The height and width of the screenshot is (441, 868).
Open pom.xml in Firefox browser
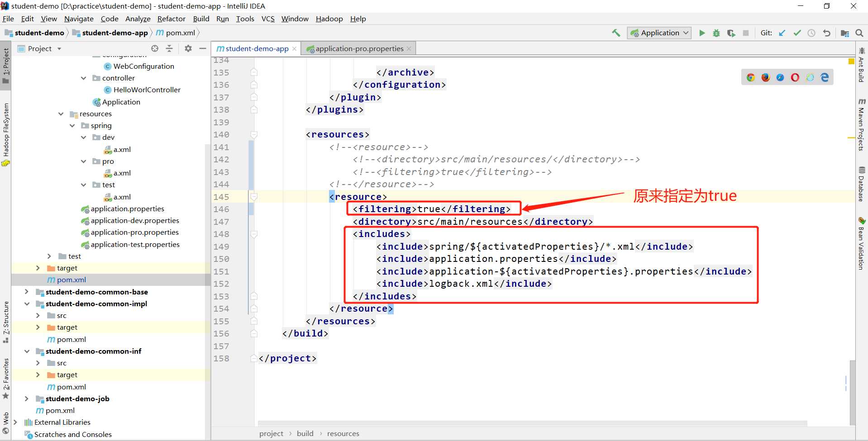point(766,77)
